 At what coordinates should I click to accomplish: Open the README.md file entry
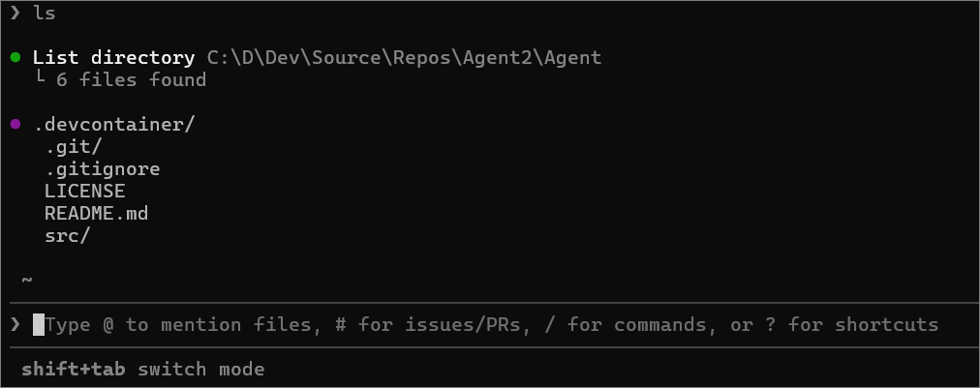pos(96,214)
